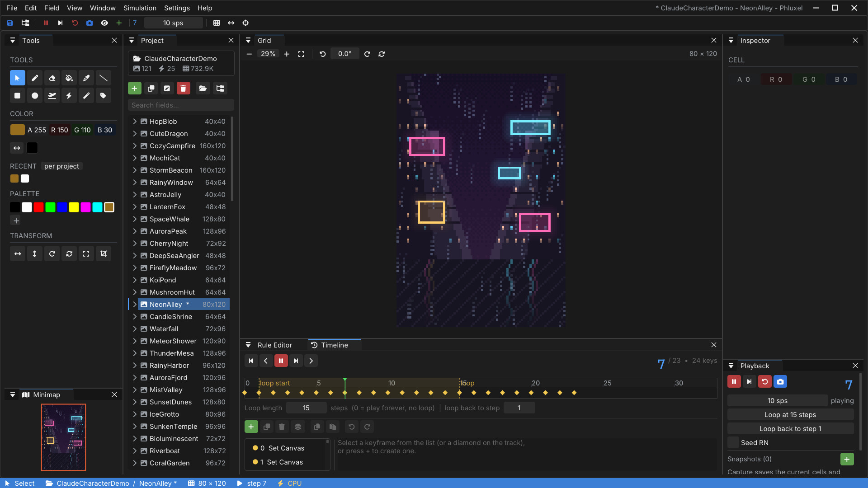Click the current brown color swatch
868x488 pixels.
coord(17,130)
